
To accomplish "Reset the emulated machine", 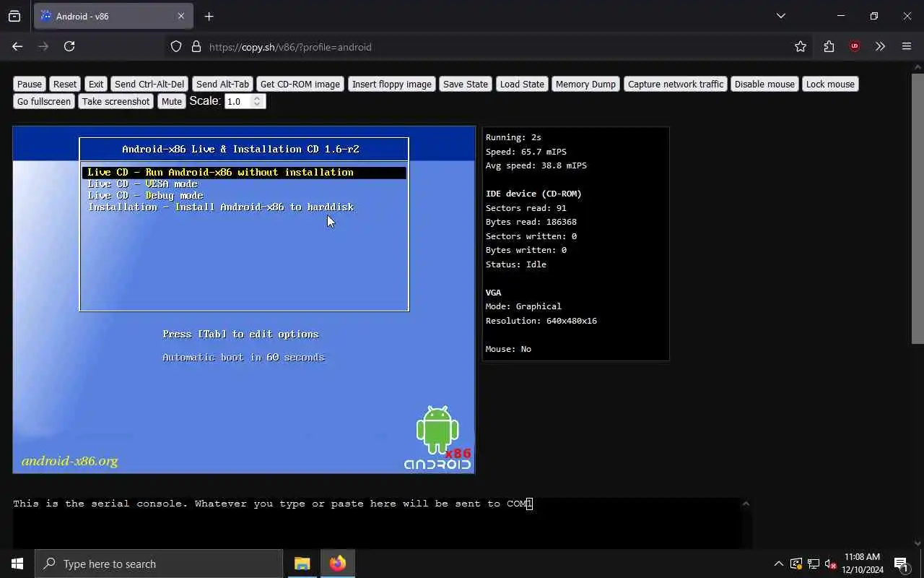I will pos(64,84).
